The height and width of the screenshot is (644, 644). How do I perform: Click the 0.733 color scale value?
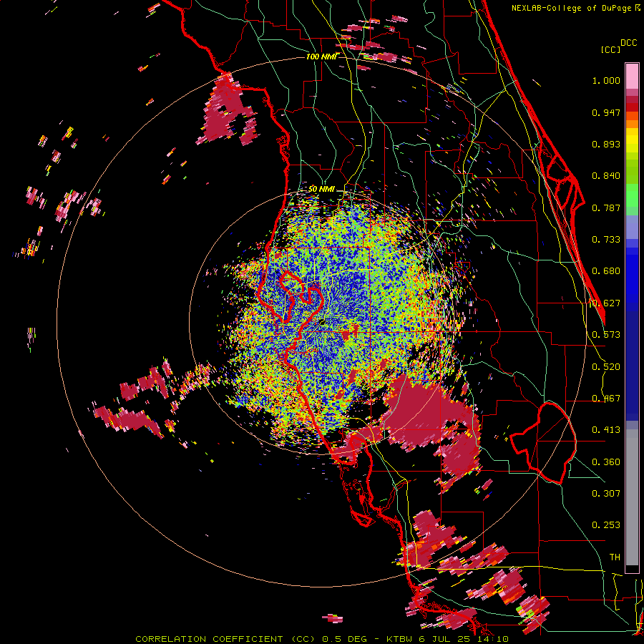tap(606, 240)
